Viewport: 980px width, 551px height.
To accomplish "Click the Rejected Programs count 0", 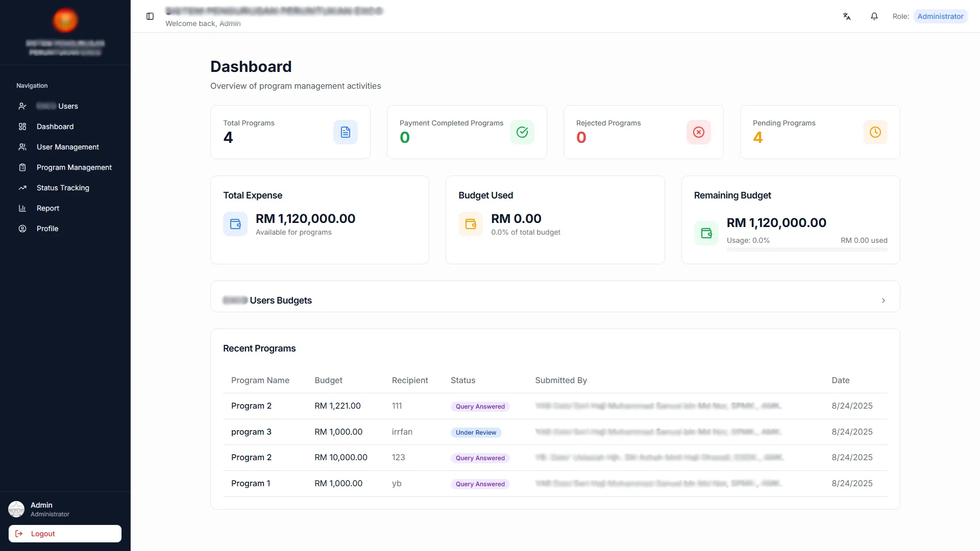I will pos(581,137).
